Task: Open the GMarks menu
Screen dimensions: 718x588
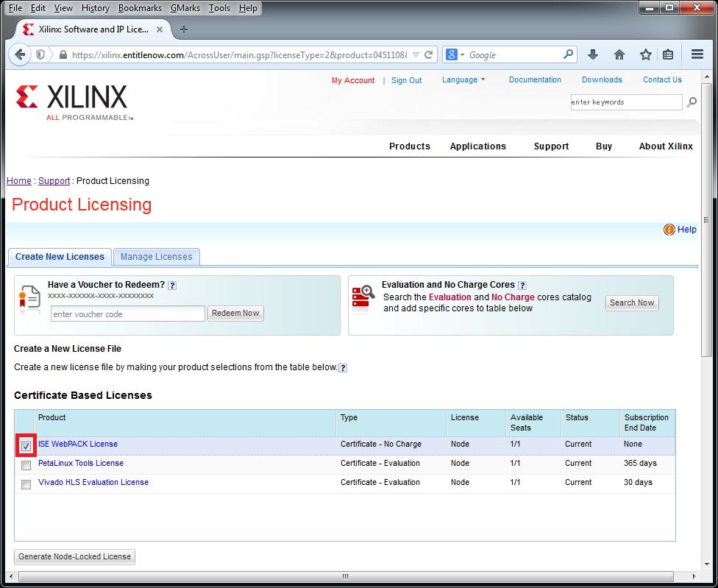Action: click(185, 8)
